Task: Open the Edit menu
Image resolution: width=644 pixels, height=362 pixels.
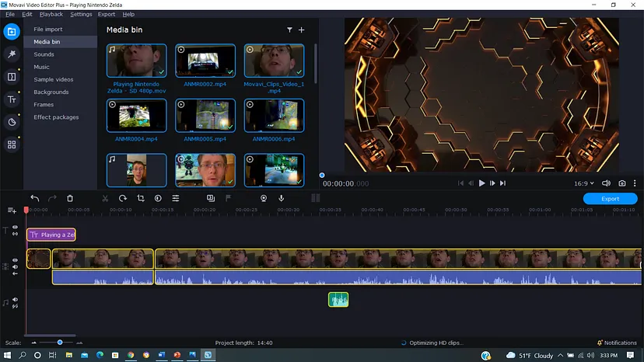Action: [x=27, y=14]
